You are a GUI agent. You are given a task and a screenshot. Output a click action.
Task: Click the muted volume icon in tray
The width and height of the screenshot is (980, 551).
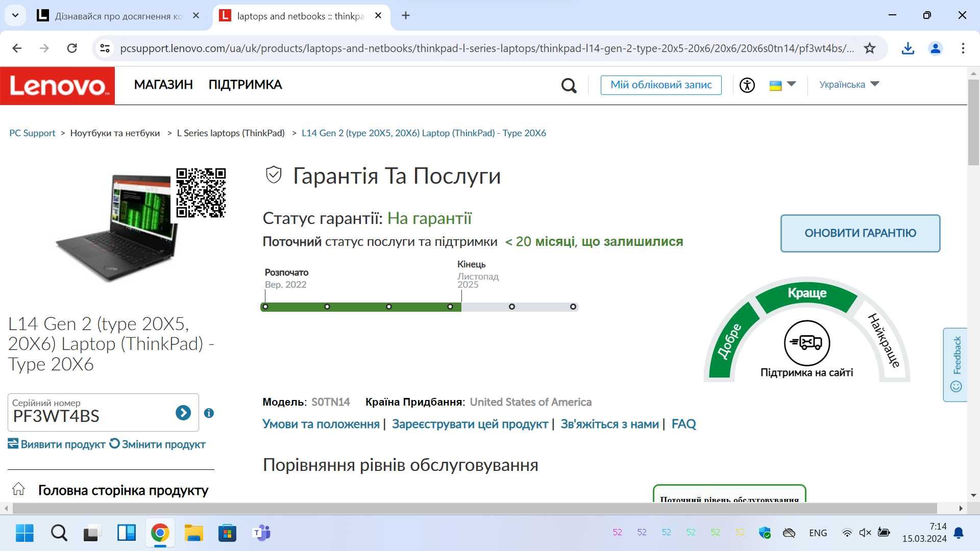(x=865, y=533)
